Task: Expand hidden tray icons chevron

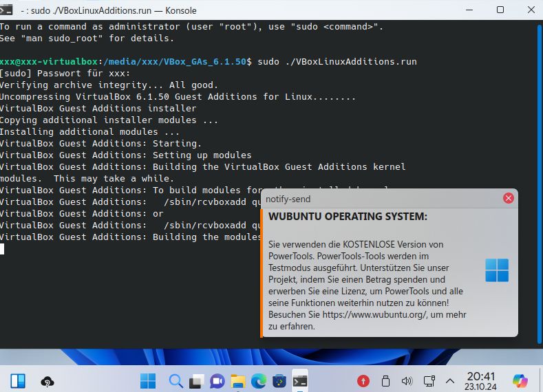Action: (450, 381)
